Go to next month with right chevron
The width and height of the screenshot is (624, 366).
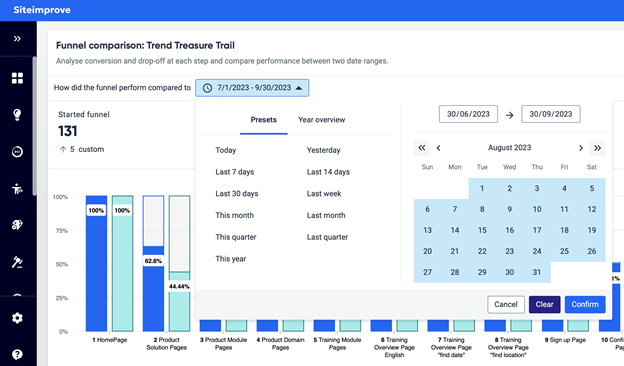[581, 148]
